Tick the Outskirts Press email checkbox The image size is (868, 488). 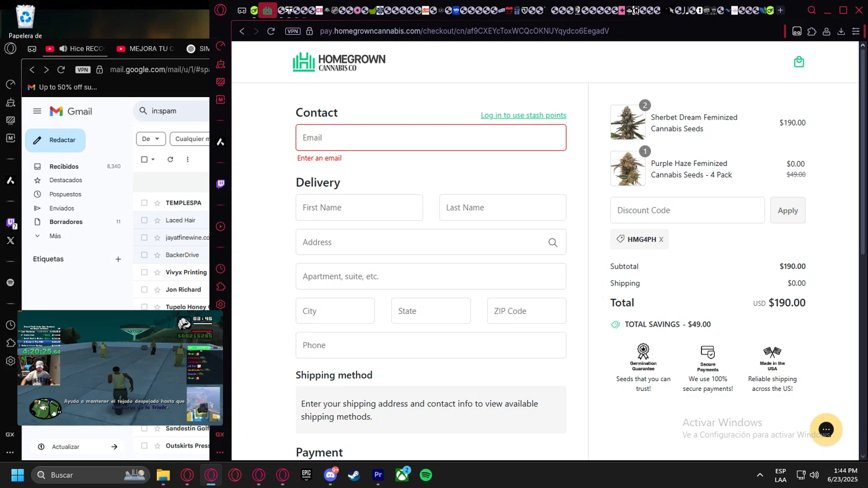[144, 446]
